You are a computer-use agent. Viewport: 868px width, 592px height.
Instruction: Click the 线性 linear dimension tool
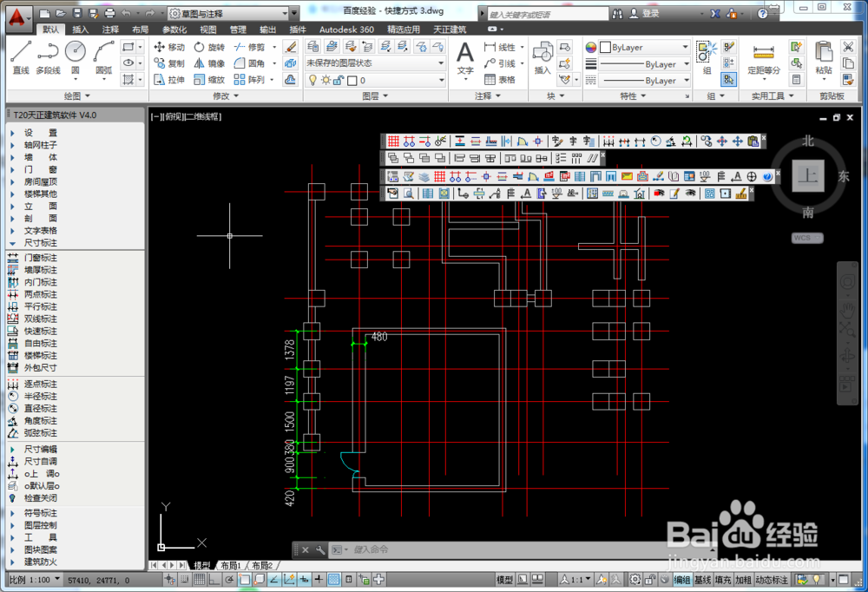[500, 47]
